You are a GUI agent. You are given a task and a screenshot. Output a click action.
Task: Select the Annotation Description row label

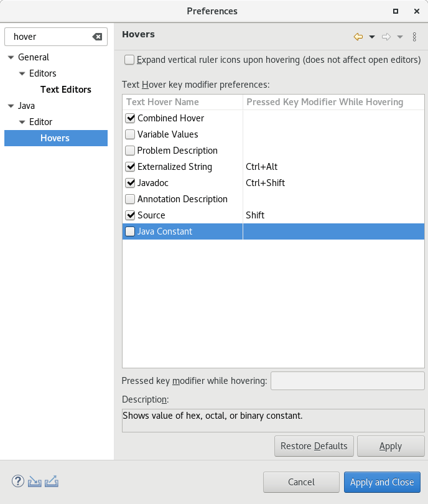(x=182, y=199)
